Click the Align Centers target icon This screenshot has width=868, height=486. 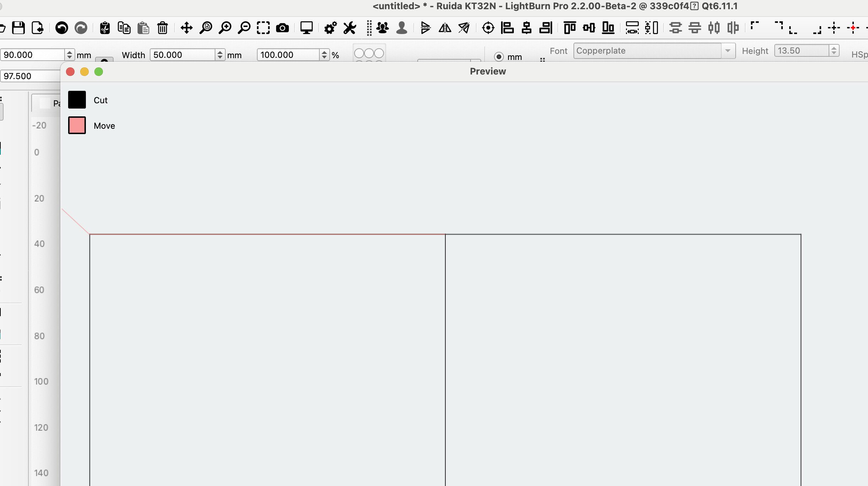(488, 28)
